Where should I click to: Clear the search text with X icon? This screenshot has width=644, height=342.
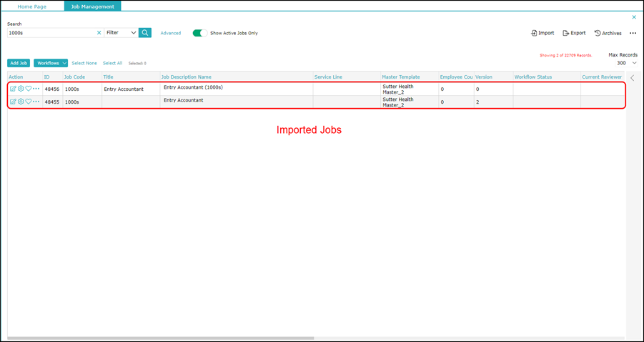[x=99, y=33]
